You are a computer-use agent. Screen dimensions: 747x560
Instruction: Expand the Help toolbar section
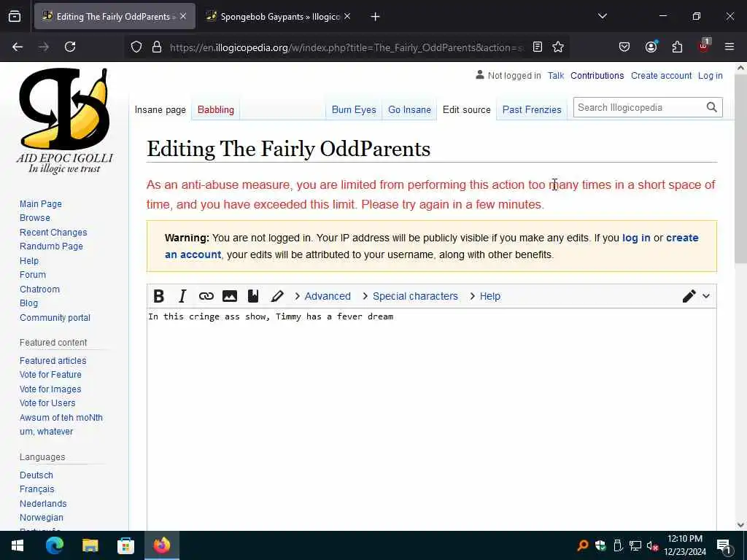[x=485, y=296]
